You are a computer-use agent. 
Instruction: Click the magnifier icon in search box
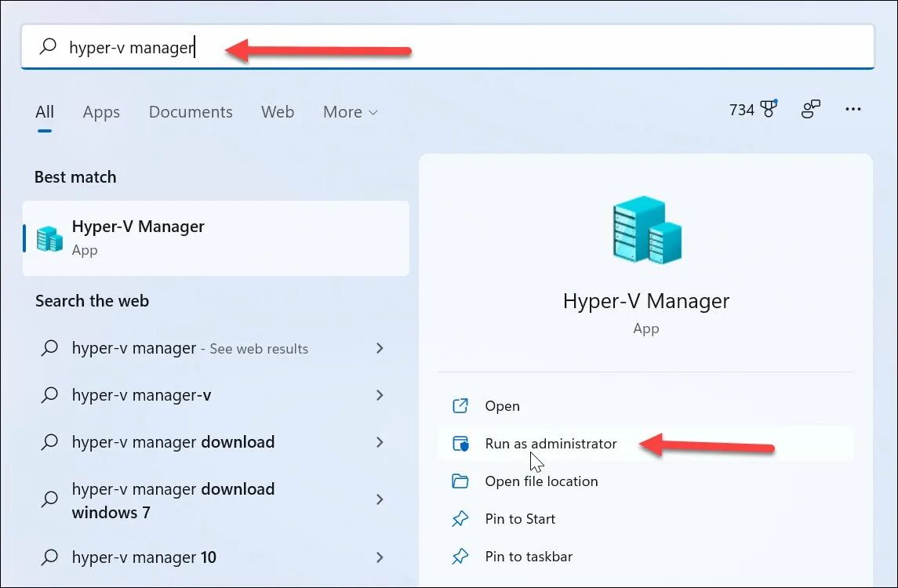click(48, 46)
